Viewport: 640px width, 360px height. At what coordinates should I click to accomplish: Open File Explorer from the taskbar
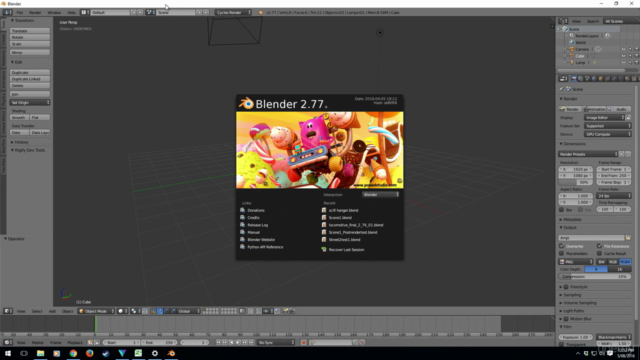click(x=40, y=353)
